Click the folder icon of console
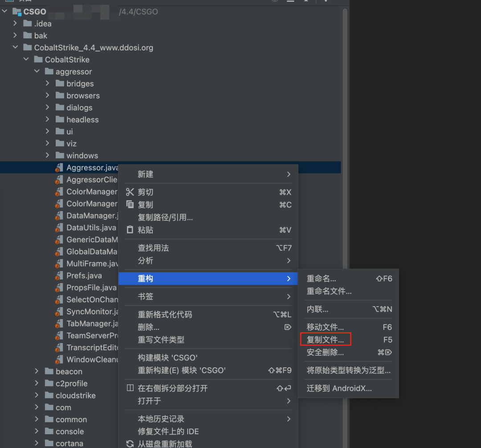The image size is (481, 448). click(49, 431)
